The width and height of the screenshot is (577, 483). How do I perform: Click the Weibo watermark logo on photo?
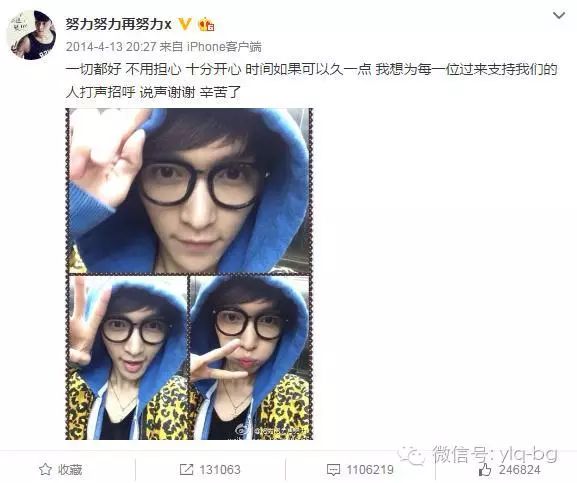243,429
